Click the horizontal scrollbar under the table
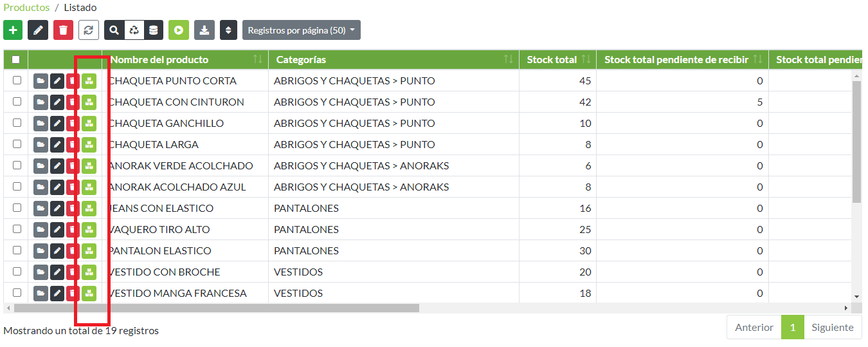 pyautogui.click(x=212, y=308)
